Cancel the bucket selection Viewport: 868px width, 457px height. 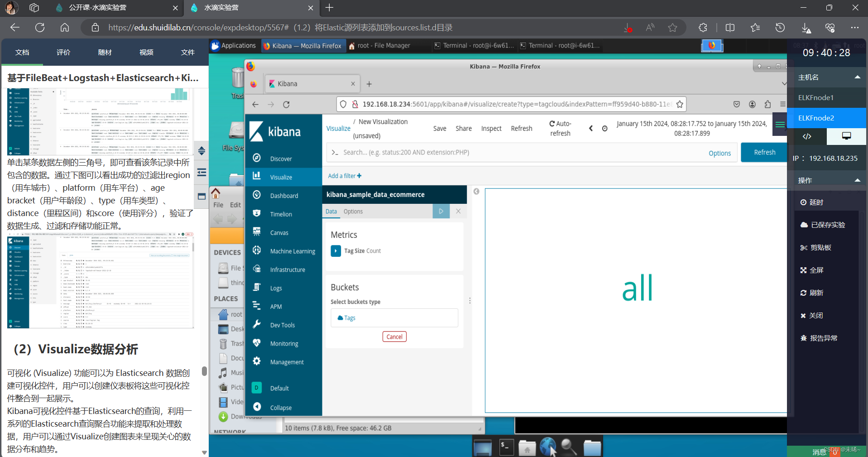pyautogui.click(x=394, y=337)
